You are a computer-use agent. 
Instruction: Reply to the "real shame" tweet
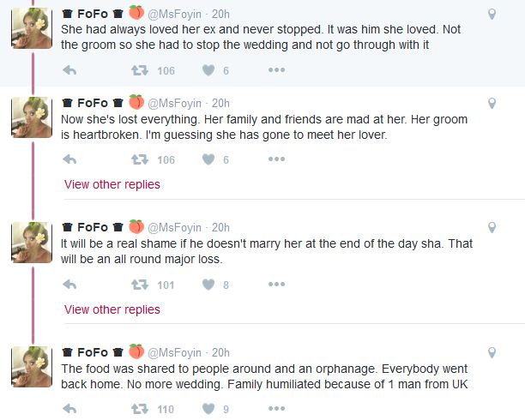[70, 285]
